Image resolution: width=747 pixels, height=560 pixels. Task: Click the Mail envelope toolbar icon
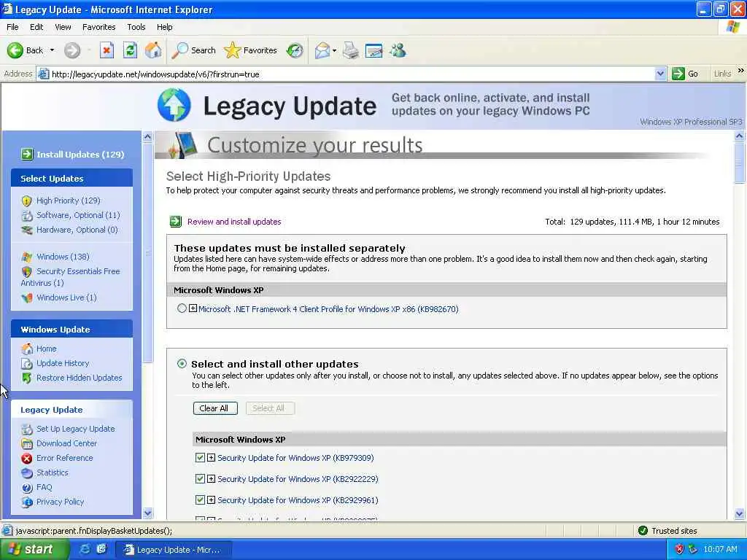(x=322, y=50)
